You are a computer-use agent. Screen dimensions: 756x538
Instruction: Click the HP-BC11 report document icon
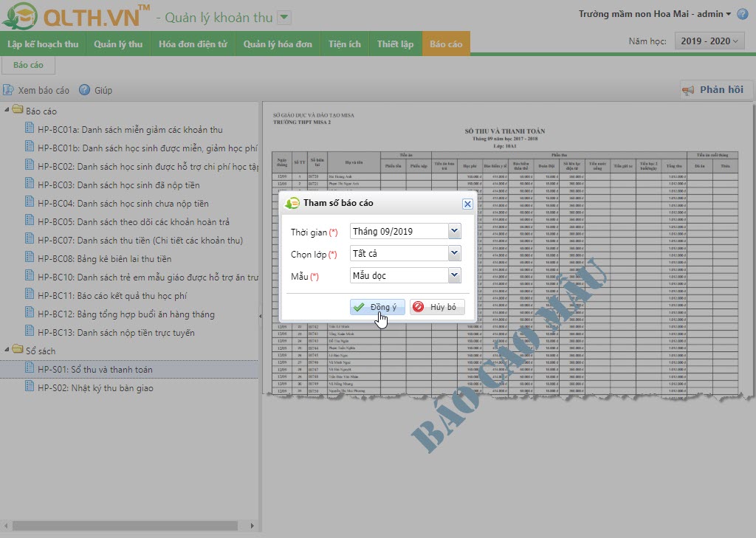pos(30,294)
